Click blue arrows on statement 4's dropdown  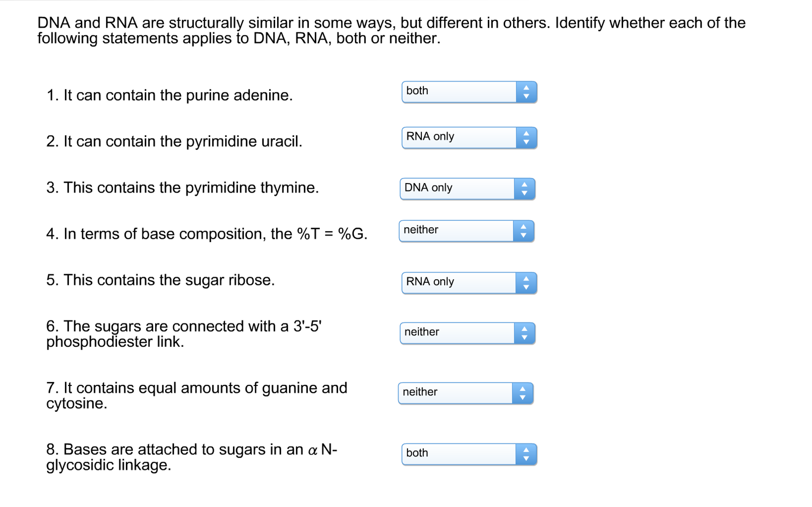coord(523,231)
